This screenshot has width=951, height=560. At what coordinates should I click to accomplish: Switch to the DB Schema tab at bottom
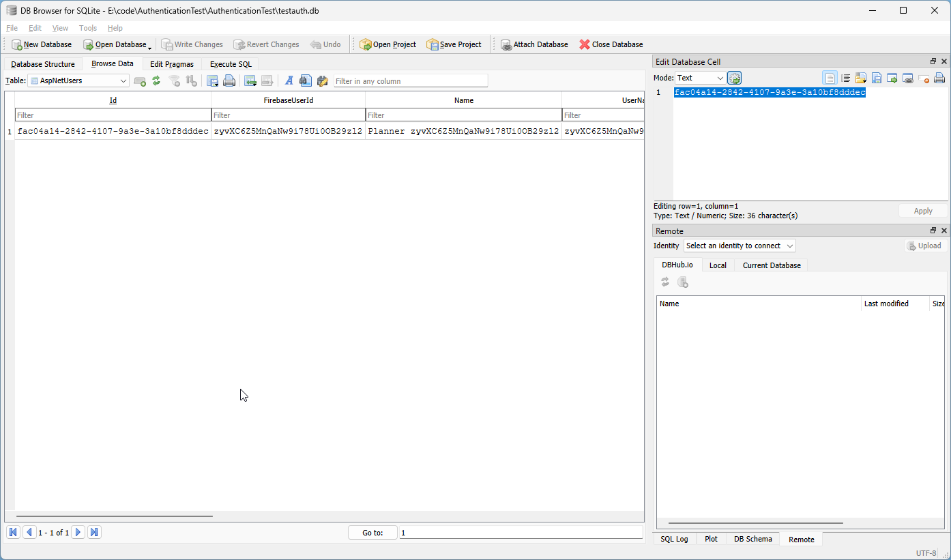(x=752, y=539)
